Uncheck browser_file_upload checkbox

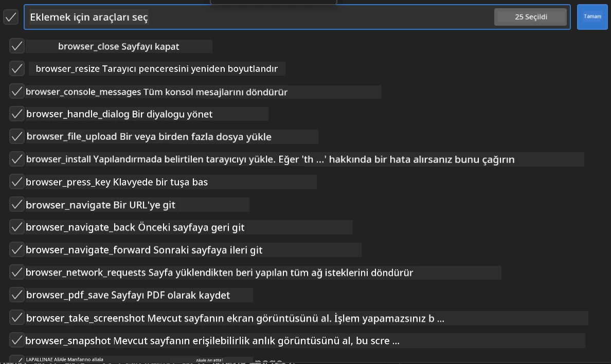(x=17, y=136)
